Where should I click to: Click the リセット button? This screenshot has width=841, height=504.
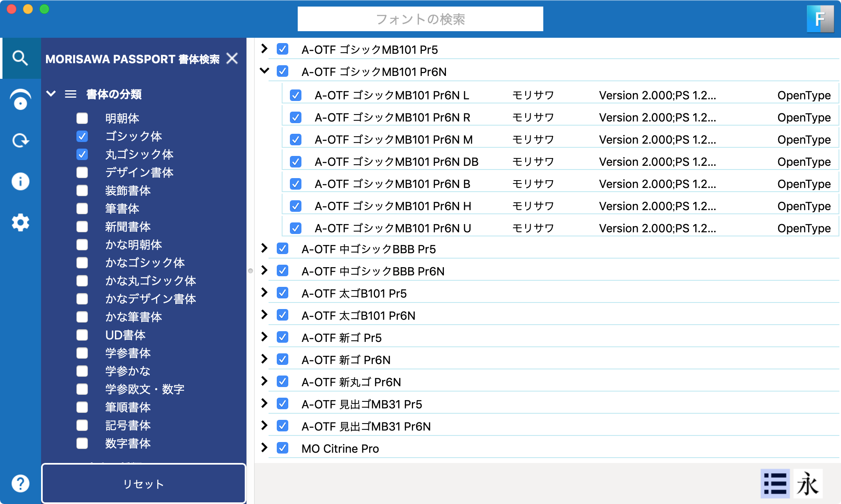pyautogui.click(x=144, y=483)
